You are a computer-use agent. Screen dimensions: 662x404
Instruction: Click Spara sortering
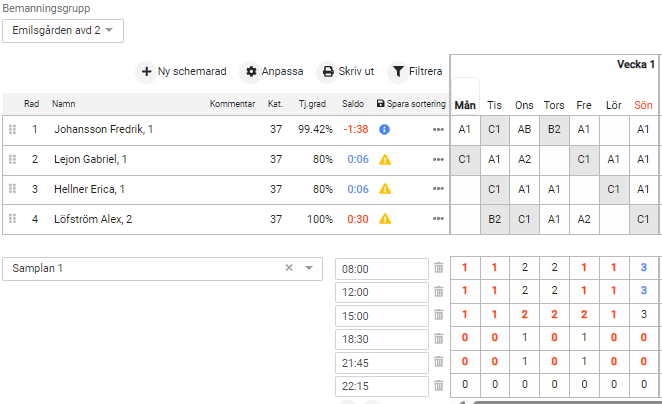(410, 104)
